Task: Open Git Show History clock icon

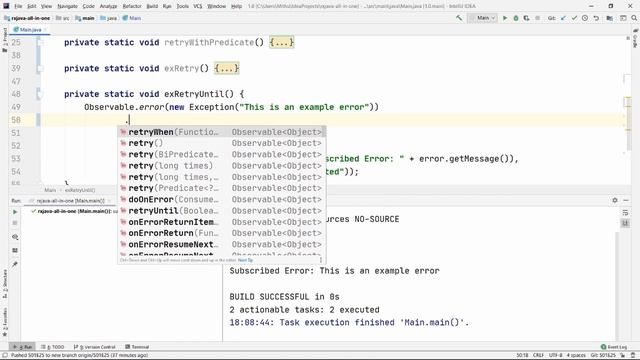Action: 585,18
